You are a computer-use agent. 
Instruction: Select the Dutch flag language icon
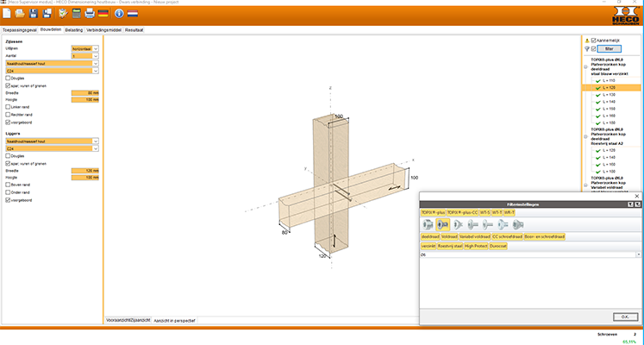(132, 14)
